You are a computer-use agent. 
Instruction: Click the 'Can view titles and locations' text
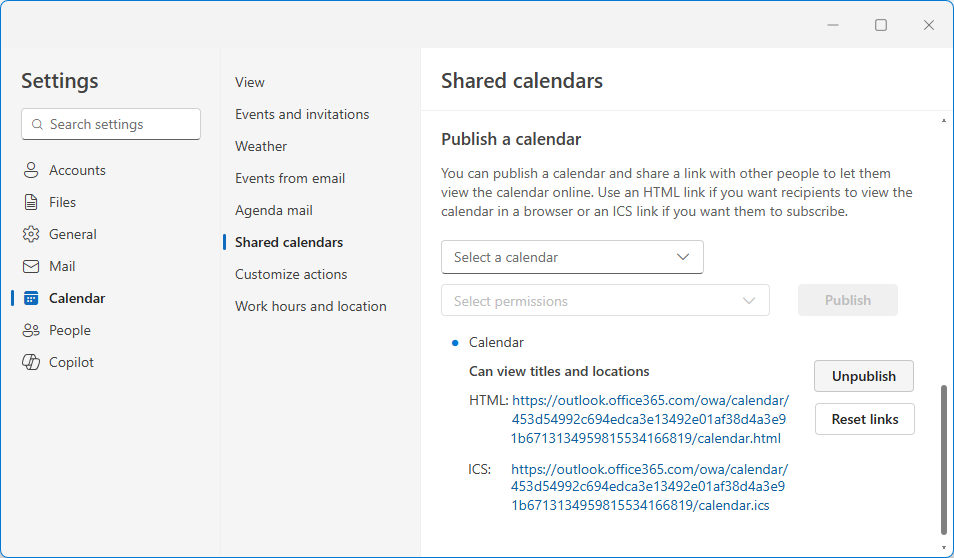tap(559, 371)
